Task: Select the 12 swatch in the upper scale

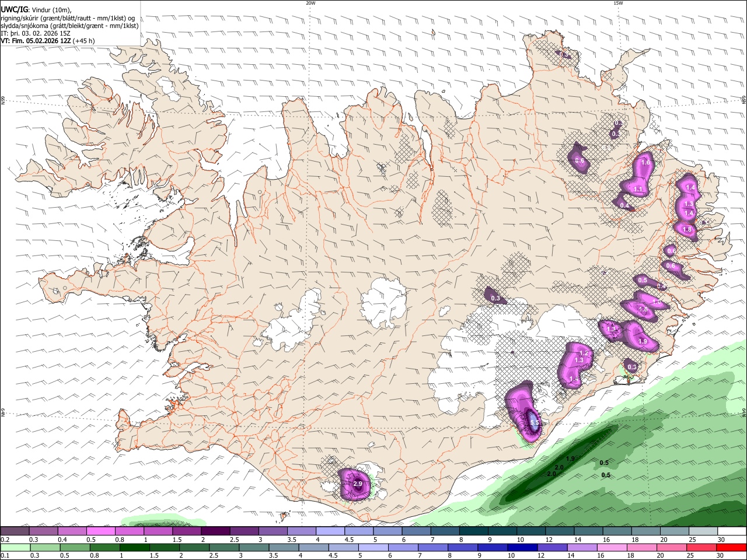Action: point(558,531)
